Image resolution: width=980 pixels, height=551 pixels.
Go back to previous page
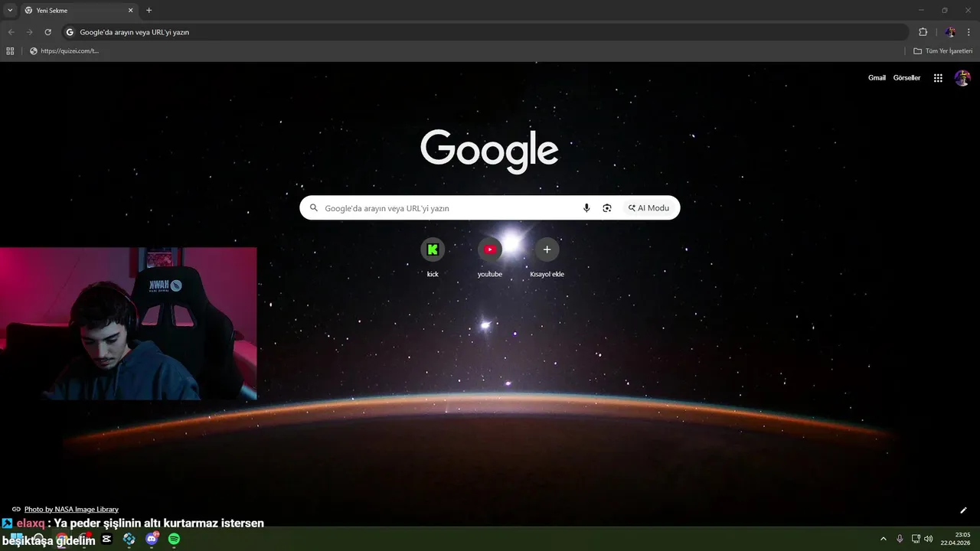pyautogui.click(x=11, y=32)
